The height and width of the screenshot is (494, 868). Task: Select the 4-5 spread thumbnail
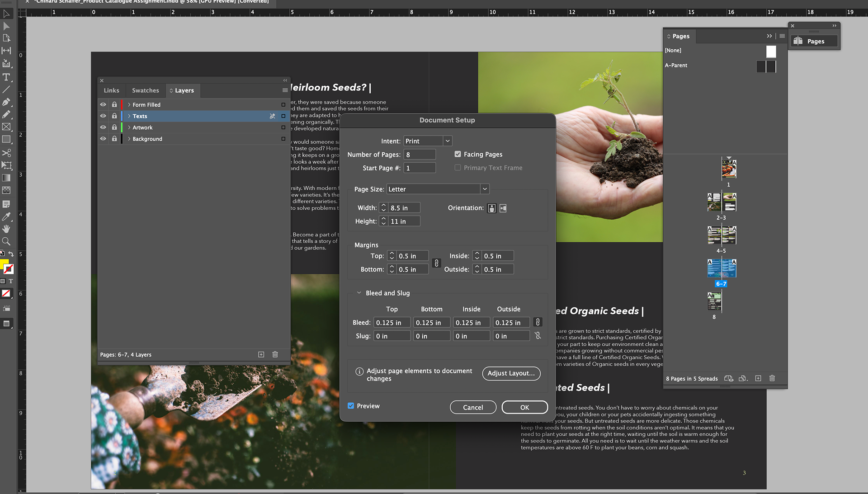[722, 235]
